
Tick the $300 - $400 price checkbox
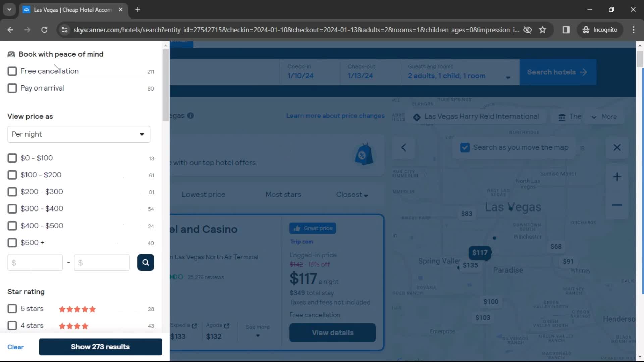tap(12, 209)
